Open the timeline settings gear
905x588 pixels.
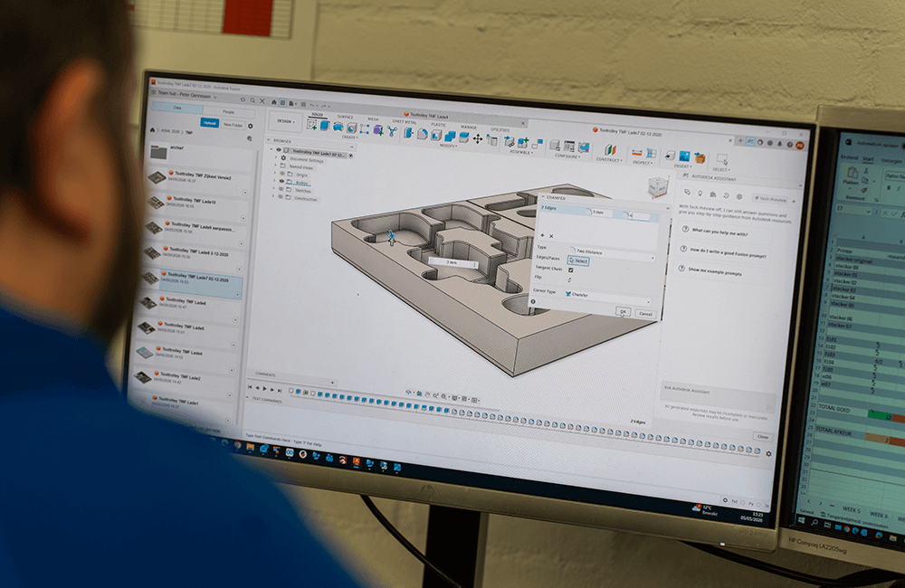768,453
